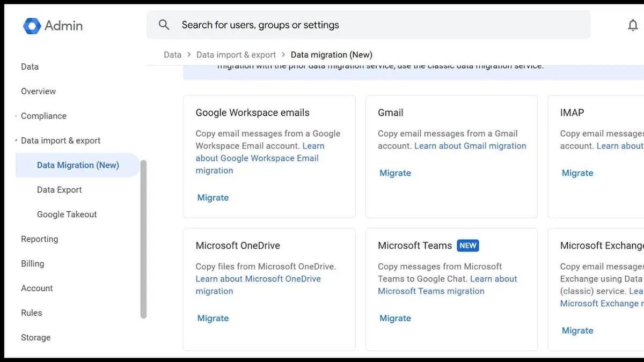Viewport: 644px width, 362px height.
Task: Open Learn about Google Workspace Email migration link
Action: click(x=260, y=158)
